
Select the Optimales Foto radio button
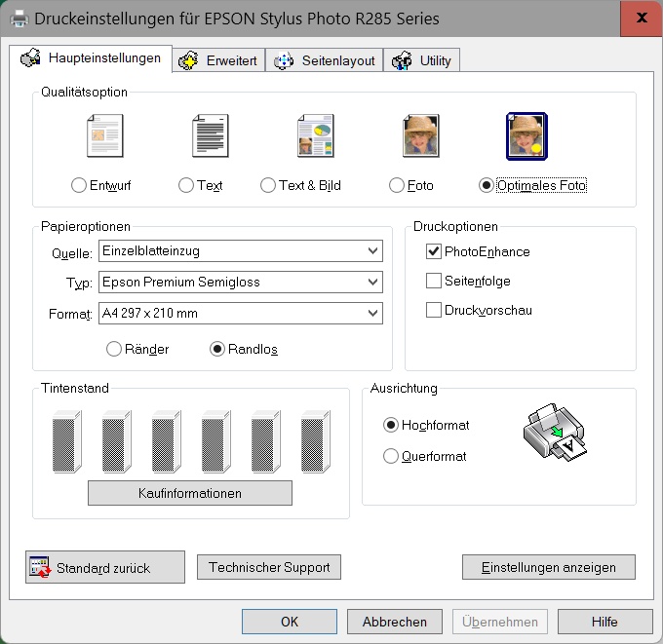pos(487,185)
